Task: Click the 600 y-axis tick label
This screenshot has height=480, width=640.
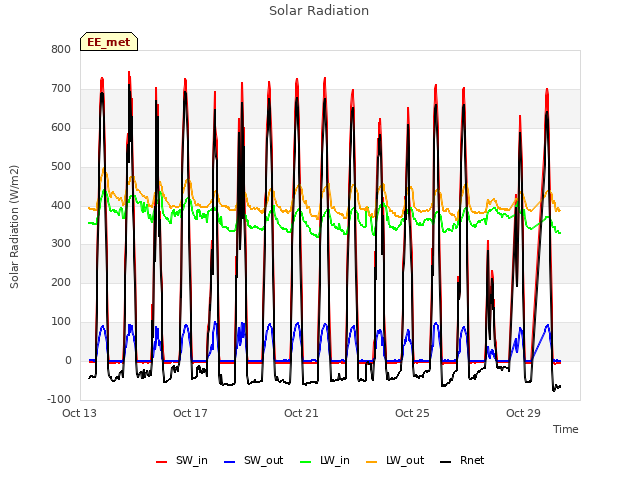Action: [61, 127]
